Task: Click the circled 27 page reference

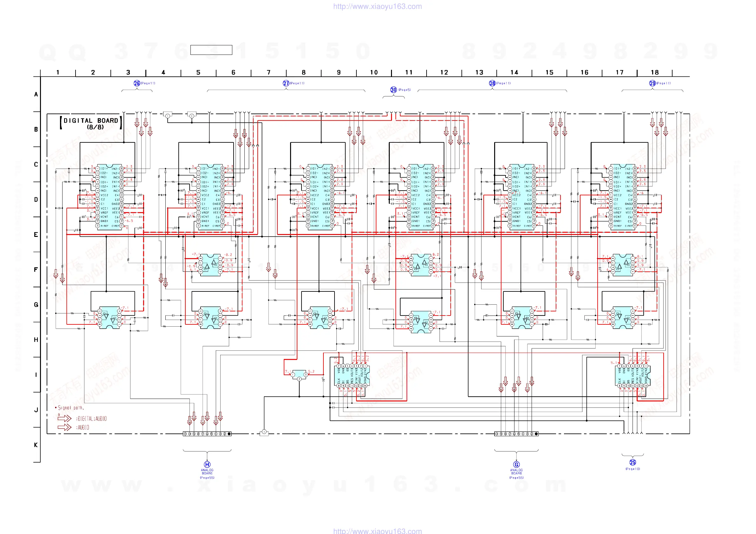Action: (286, 83)
